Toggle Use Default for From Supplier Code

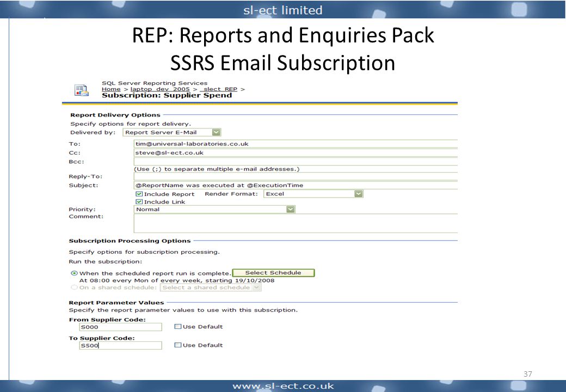click(177, 326)
